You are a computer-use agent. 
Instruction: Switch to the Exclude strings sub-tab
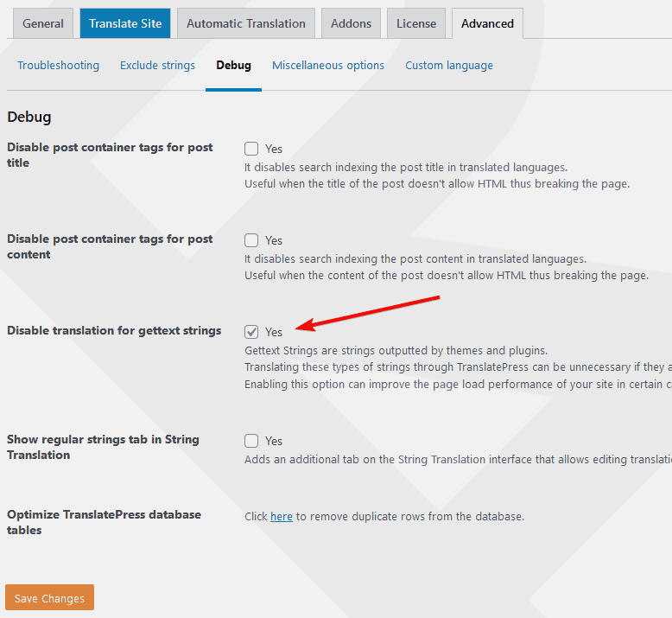157,65
